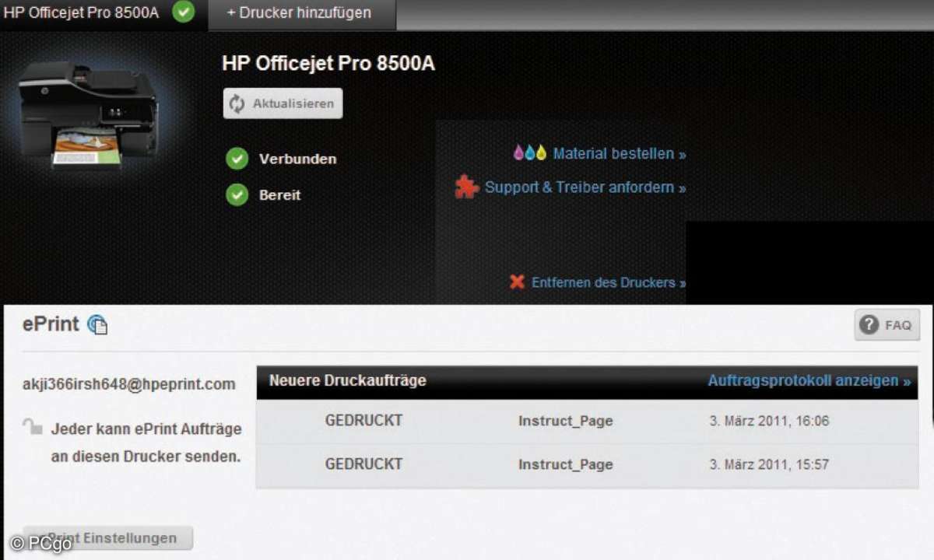Click the green check icon beside Bereit
Viewport: 934px width, 560px height.
237,194
